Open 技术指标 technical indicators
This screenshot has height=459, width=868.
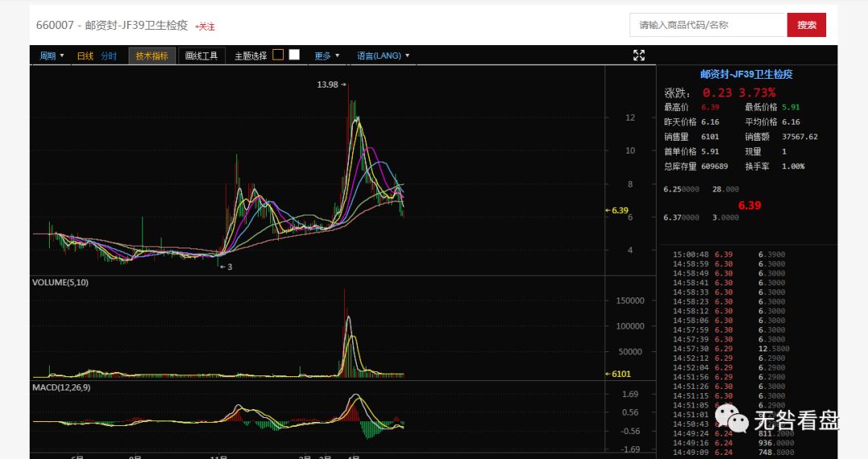[x=152, y=55]
